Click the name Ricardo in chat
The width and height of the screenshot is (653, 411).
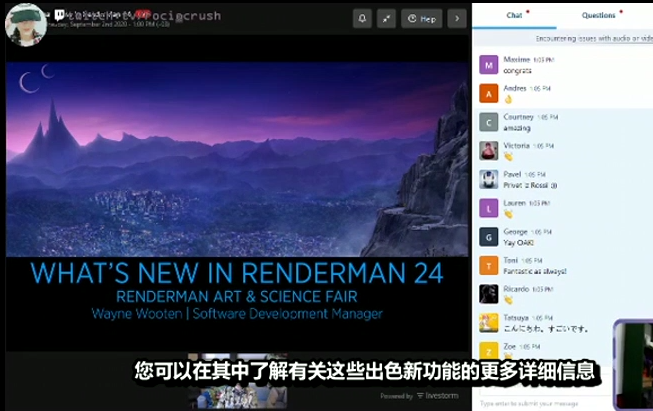coord(516,289)
